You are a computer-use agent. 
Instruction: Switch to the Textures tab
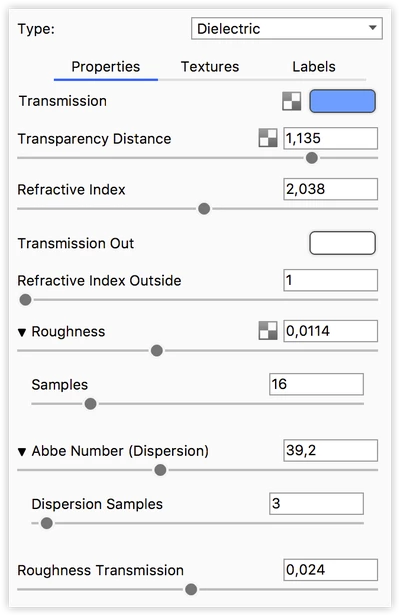pos(210,67)
